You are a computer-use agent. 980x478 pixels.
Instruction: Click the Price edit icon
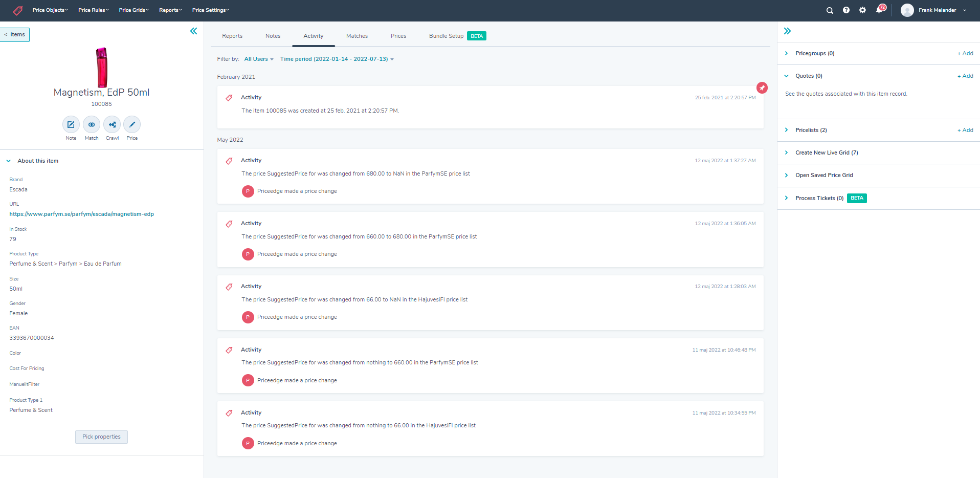click(132, 124)
